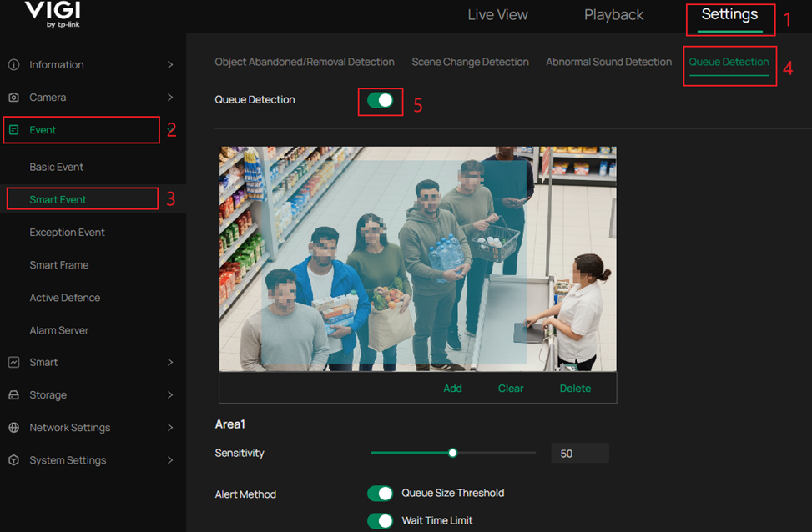Screen dimensions: 812x532
Task: Disable the Queue Detection toggle
Action: click(x=381, y=100)
